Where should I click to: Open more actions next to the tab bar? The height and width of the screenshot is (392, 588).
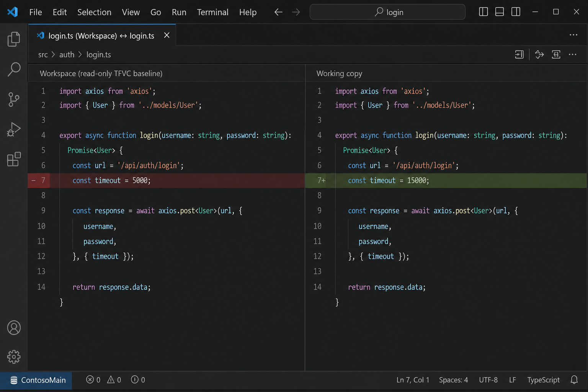573,35
